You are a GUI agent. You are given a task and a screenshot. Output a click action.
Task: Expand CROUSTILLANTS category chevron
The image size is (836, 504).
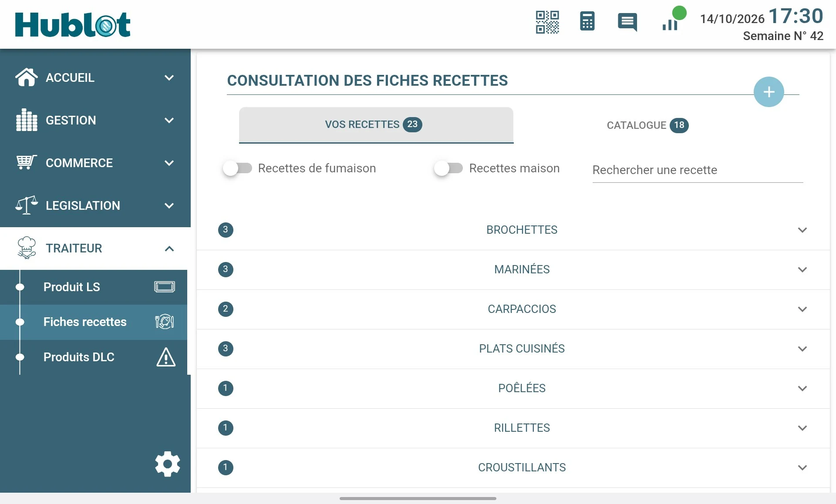(802, 467)
